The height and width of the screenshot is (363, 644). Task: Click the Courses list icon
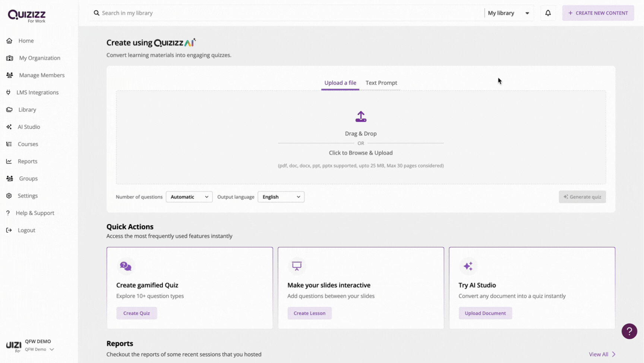pyautogui.click(x=9, y=144)
